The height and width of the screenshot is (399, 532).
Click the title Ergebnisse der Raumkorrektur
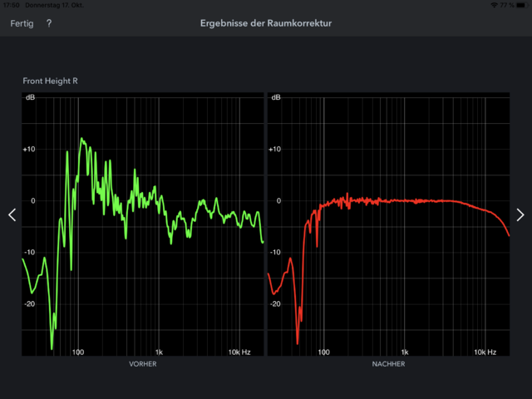(266, 23)
